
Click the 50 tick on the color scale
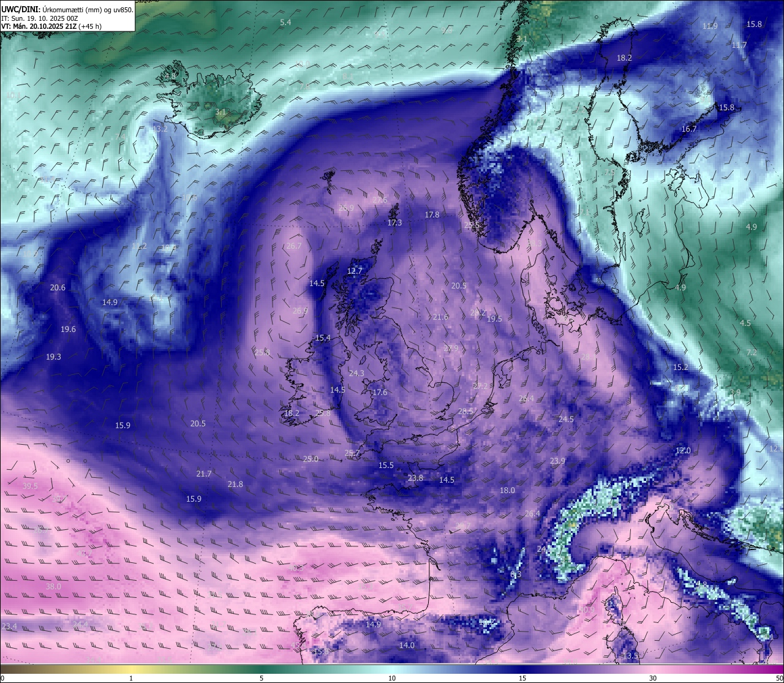[x=779, y=678]
